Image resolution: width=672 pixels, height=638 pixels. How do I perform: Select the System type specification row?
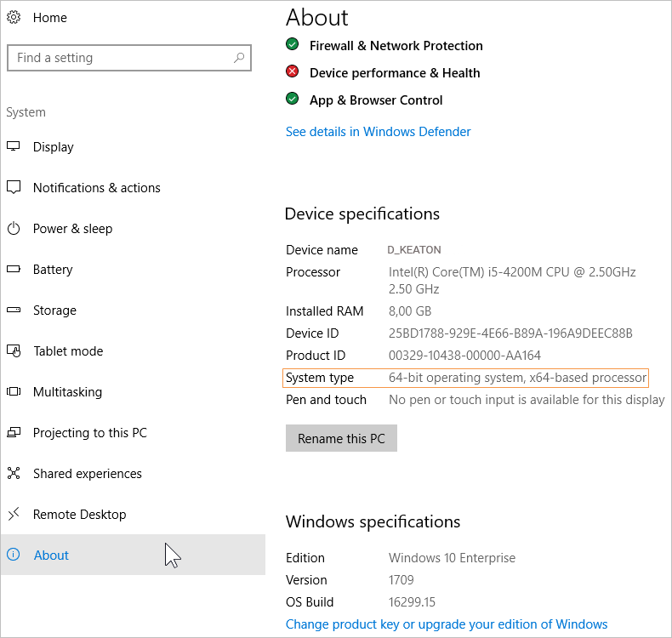(465, 378)
